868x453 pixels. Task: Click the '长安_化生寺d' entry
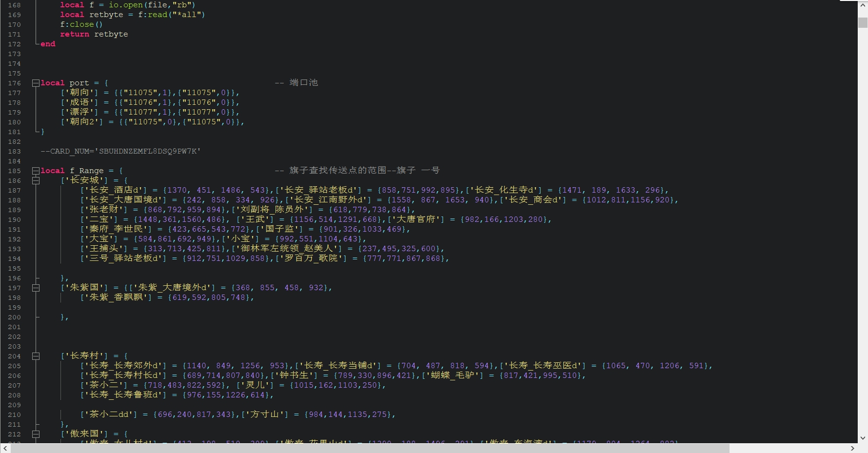click(504, 190)
